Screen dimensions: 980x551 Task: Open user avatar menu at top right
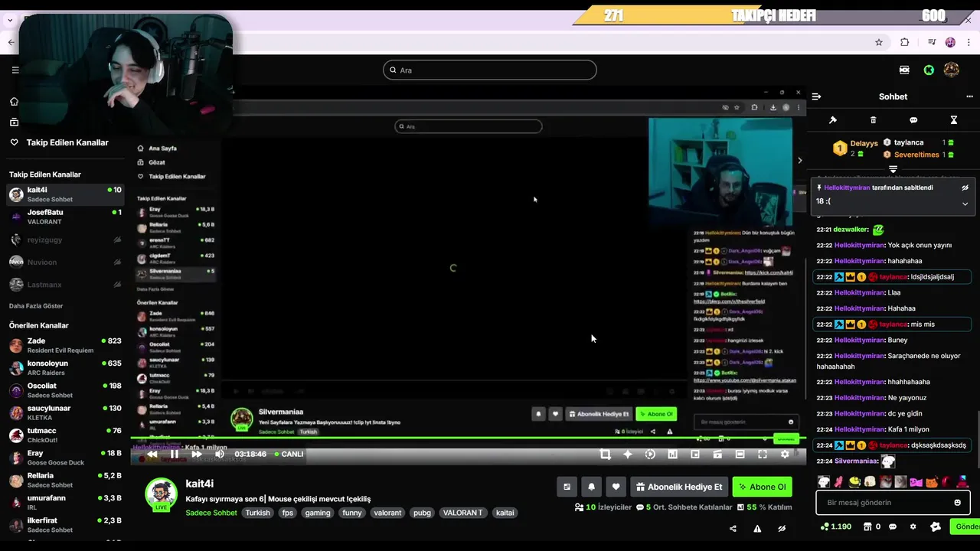tap(952, 70)
